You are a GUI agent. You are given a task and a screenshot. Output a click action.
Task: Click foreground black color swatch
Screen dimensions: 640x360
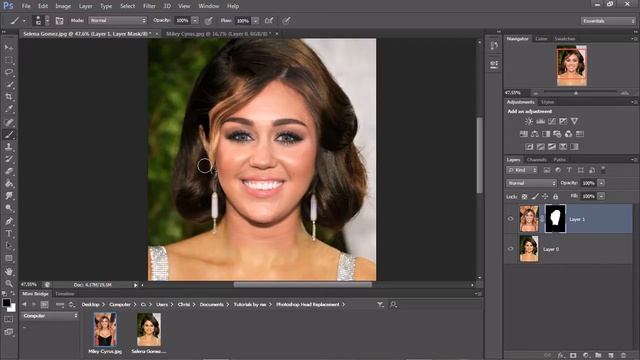tap(6, 303)
